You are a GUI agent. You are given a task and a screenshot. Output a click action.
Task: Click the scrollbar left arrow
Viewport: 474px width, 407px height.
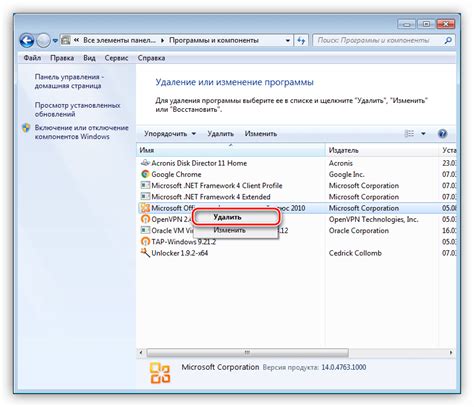[x=141, y=352]
